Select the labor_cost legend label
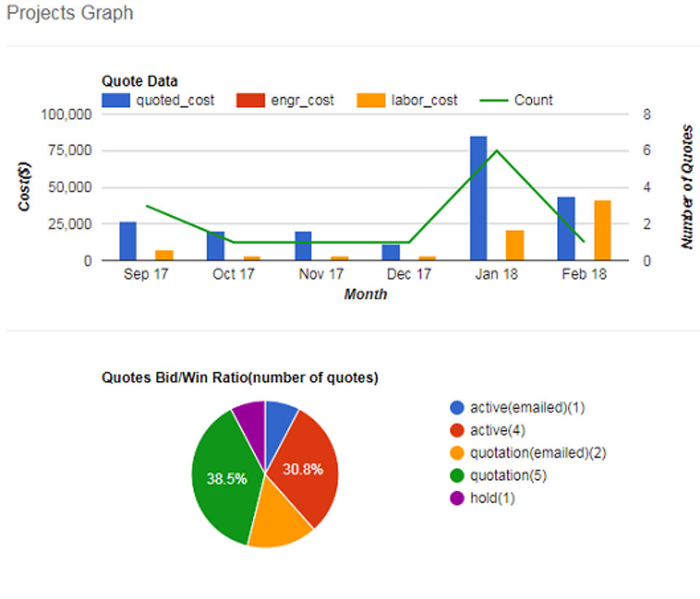 [424, 101]
